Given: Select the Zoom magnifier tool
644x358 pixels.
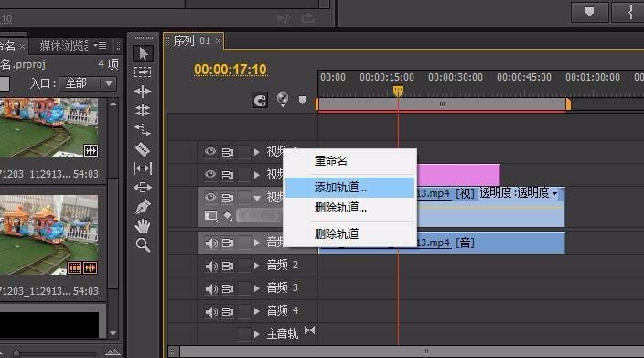Looking at the screenshot, I should point(143,245).
